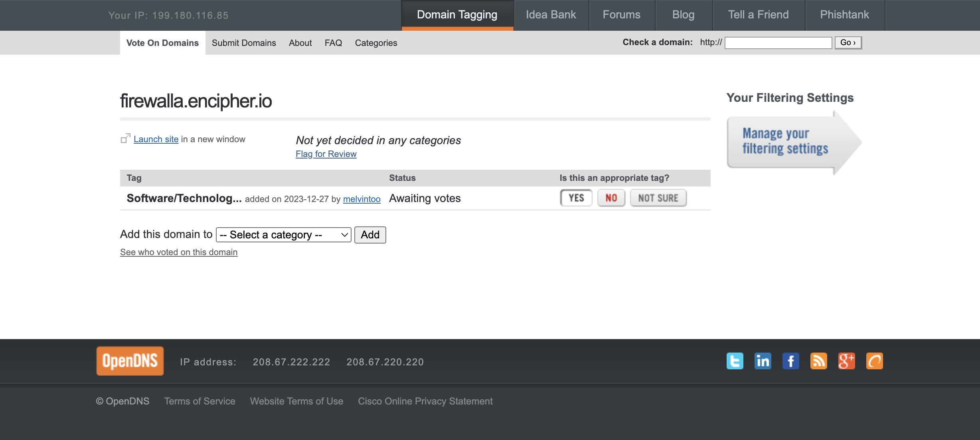Click the 208.67.220.220 IP address
The height and width of the screenshot is (440, 980).
coord(385,362)
